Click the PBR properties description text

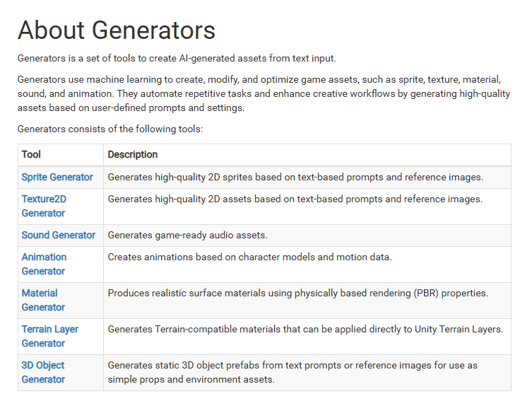coord(297,294)
